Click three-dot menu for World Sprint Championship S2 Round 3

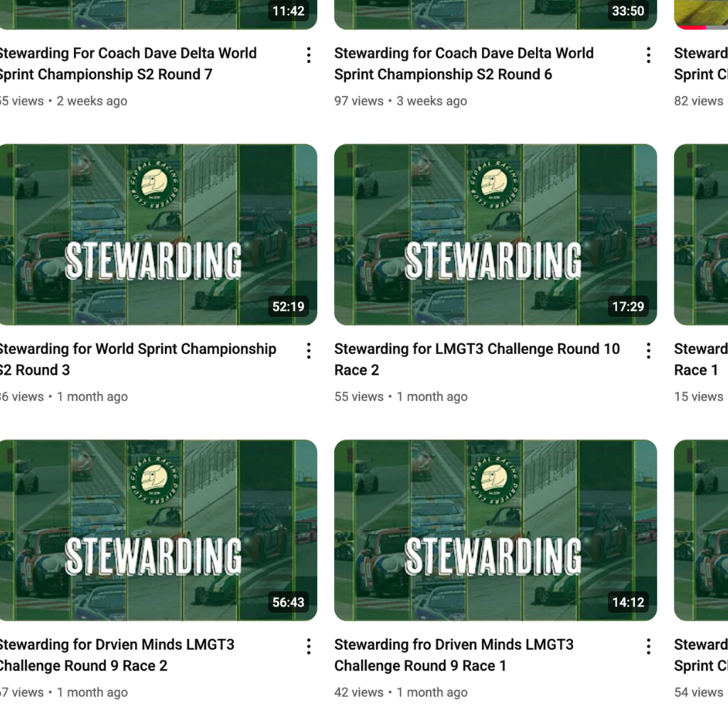(x=309, y=350)
